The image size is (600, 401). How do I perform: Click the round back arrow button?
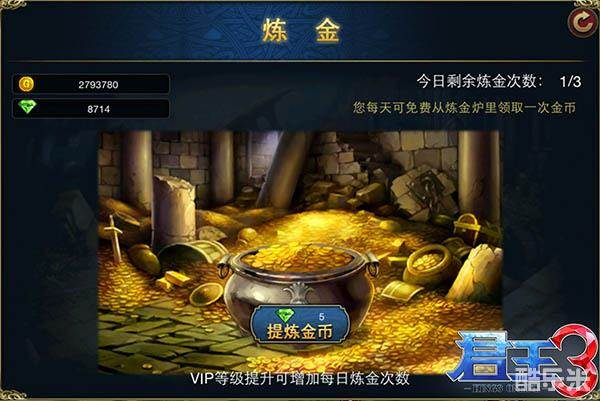(582, 23)
